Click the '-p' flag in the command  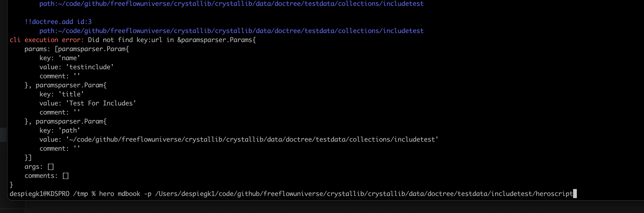(147, 194)
